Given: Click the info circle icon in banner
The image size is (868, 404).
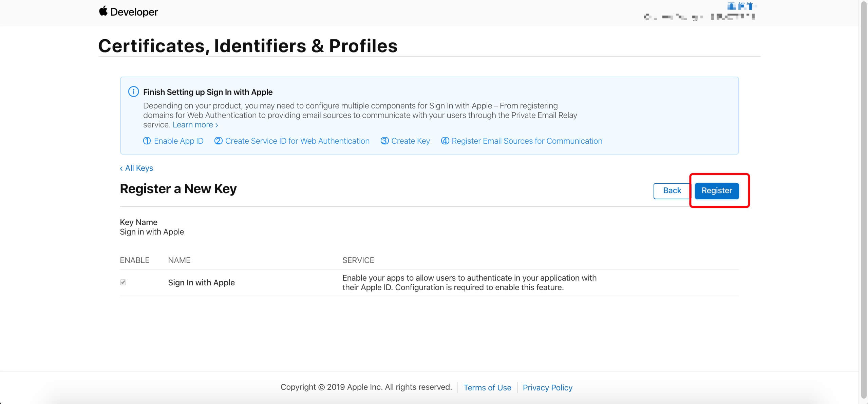Looking at the screenshot, I should (133, 92).
